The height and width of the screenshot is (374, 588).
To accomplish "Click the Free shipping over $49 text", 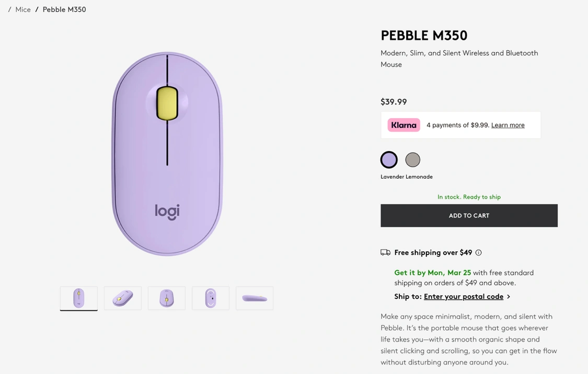I will (x=433, y=253).
